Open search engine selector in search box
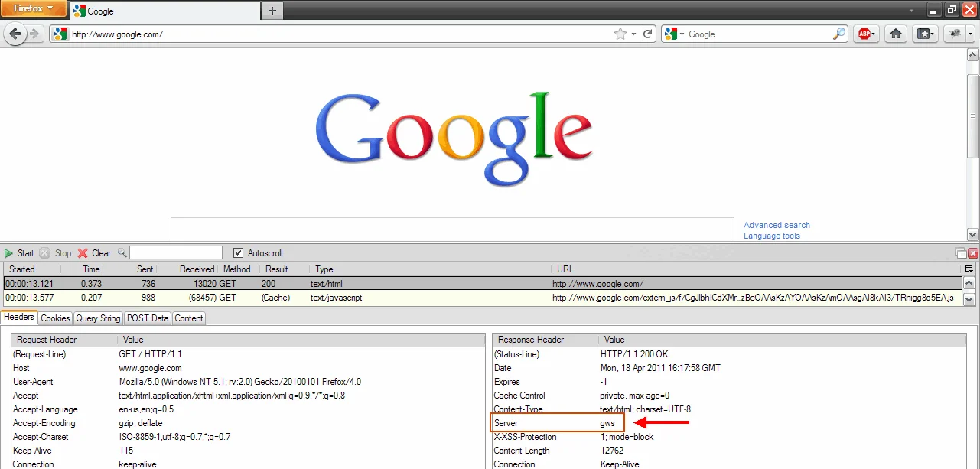Screen dimensions: 980x469 tap(674, 34)
